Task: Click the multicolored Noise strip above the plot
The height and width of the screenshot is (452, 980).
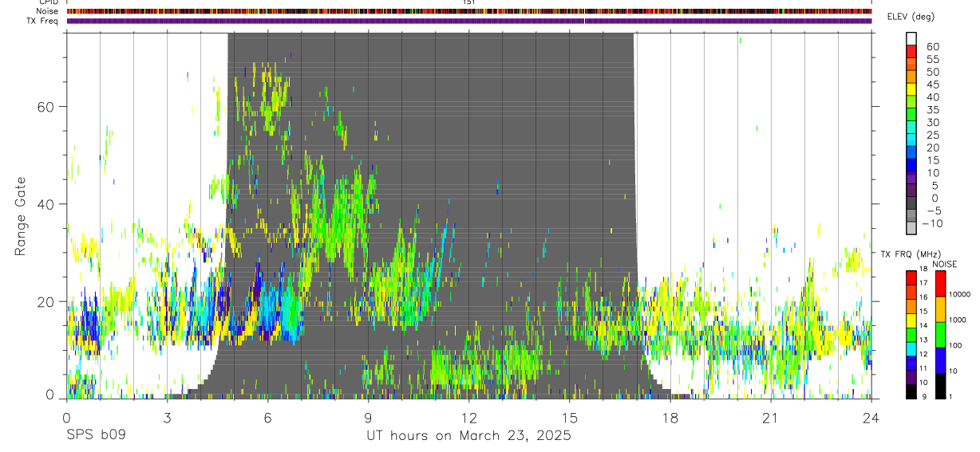Action: (469, 11)
